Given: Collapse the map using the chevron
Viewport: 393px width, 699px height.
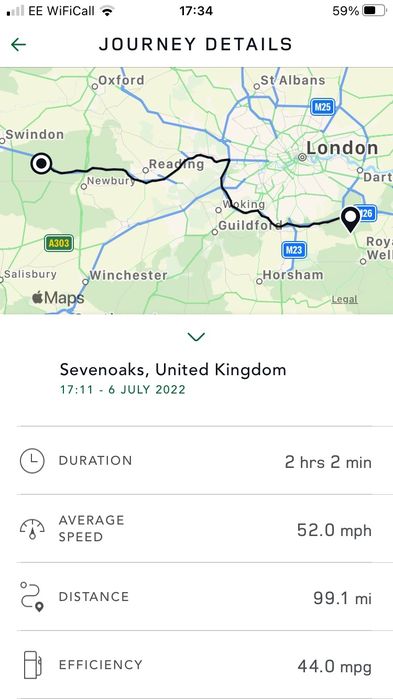Looking at the screenshot, I should tap(196, 337).
